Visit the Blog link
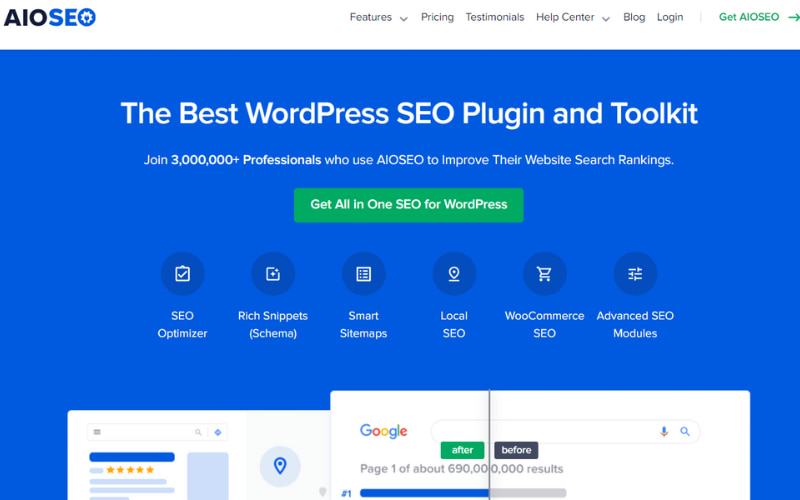Screen dimensions: 800x500 pos(634,17)
